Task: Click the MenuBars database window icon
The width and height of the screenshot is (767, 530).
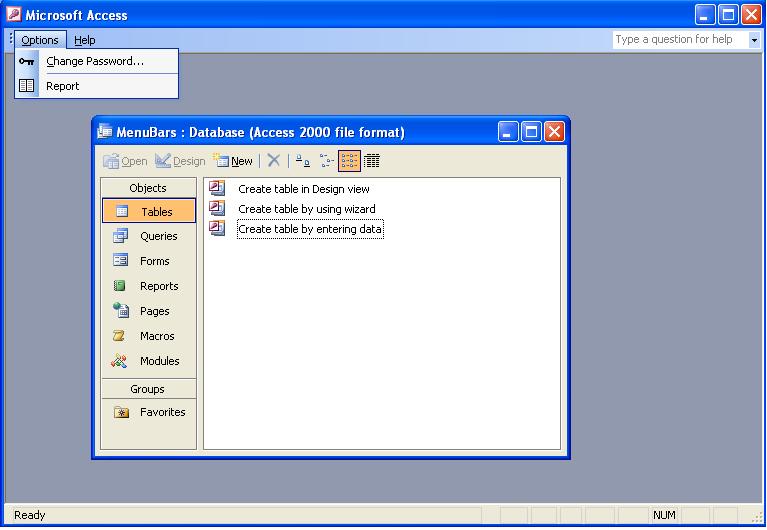Action: point(104,131)
